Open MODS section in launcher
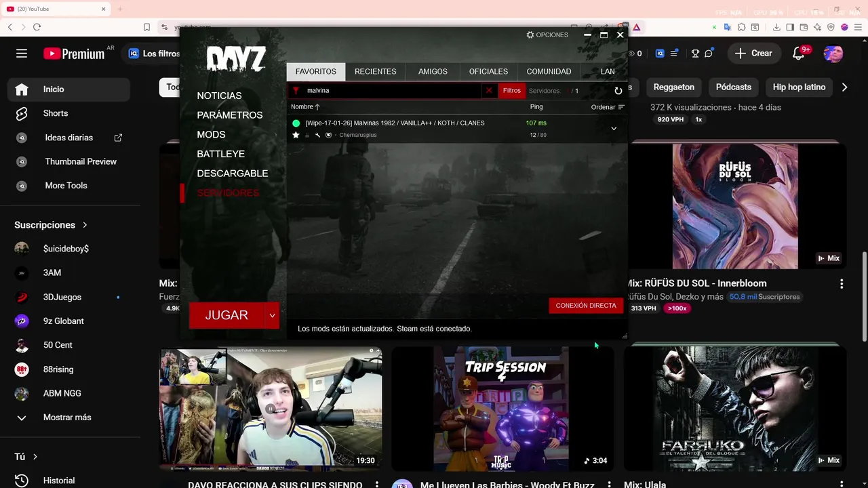This screenshot has height=488, width=868. point(211,135)
